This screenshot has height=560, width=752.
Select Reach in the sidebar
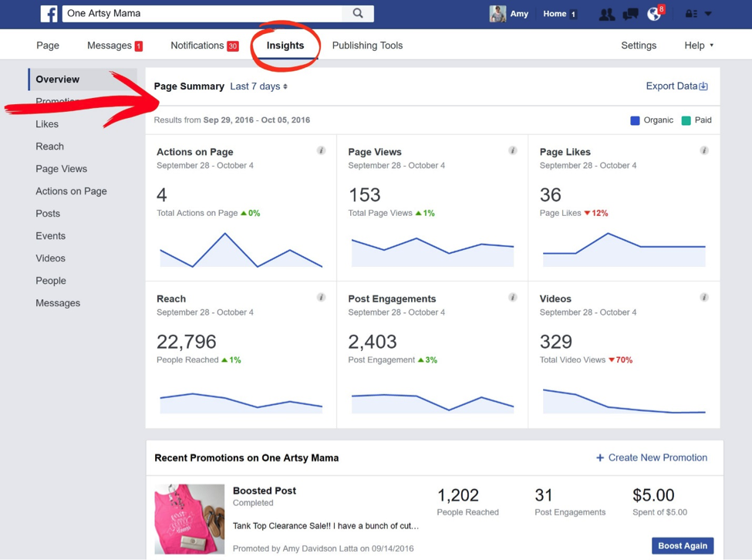(x=50, y=147)
